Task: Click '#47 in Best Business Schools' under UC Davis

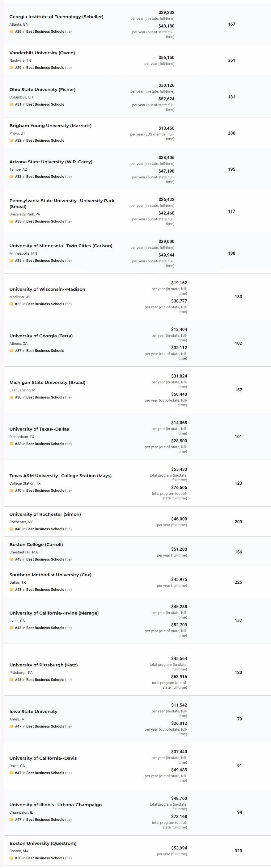Action: 40,773
